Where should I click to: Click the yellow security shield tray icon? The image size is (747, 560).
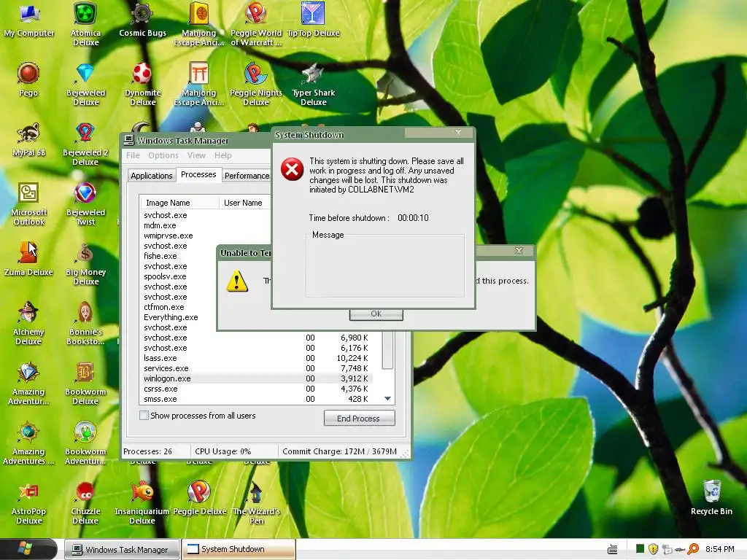point(653,549)
